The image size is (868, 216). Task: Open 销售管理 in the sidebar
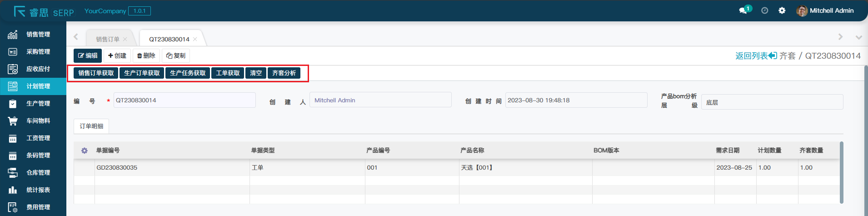(38, 35)
